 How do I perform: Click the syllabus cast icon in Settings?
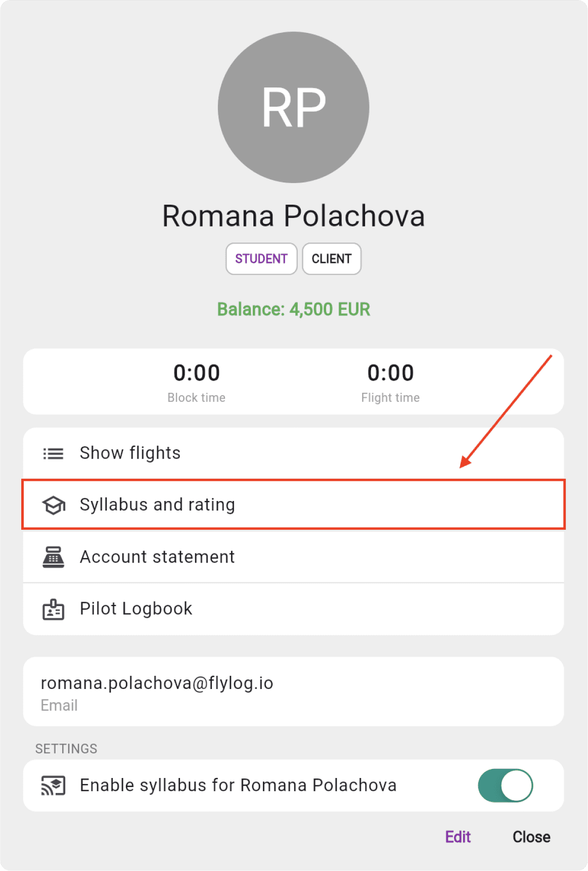point(53,786)
